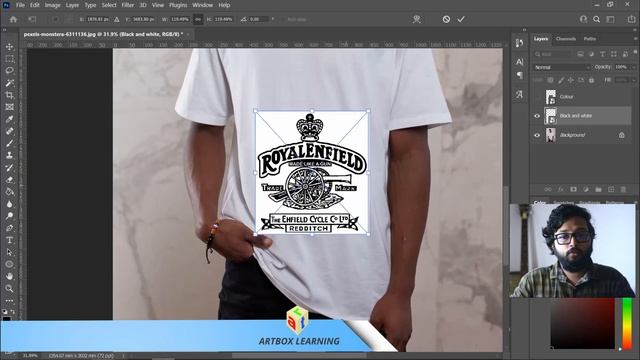
Task: Select the Pen tool
Action: click(9, 228)
